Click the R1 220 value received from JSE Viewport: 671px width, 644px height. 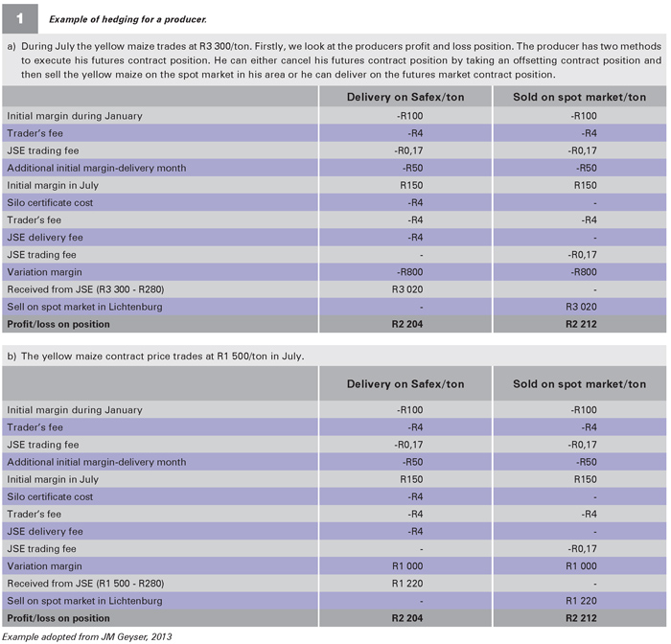coord(407,584)
